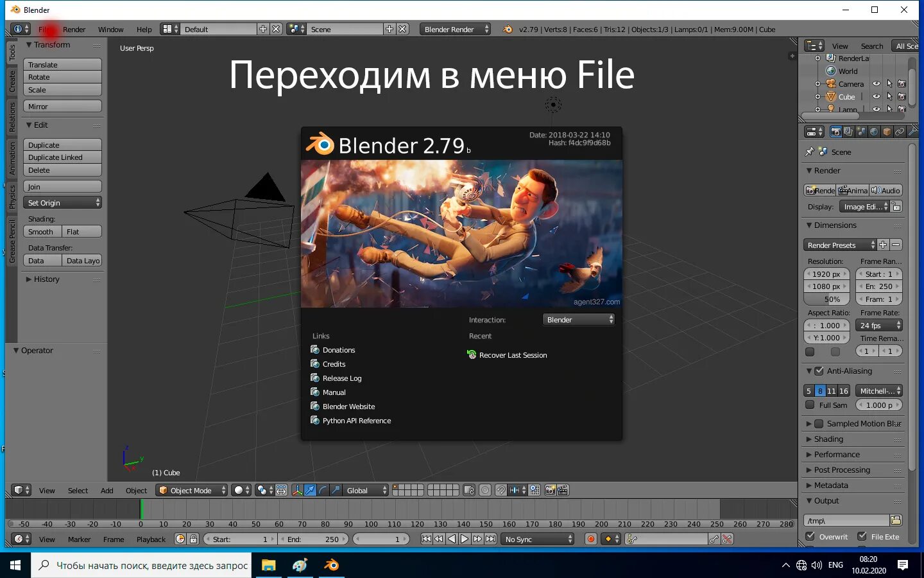This screenshot has height=578, width=924.
Task: Enable Sampled Motion Blur checkbox
Action: click(x=819, y=423)
